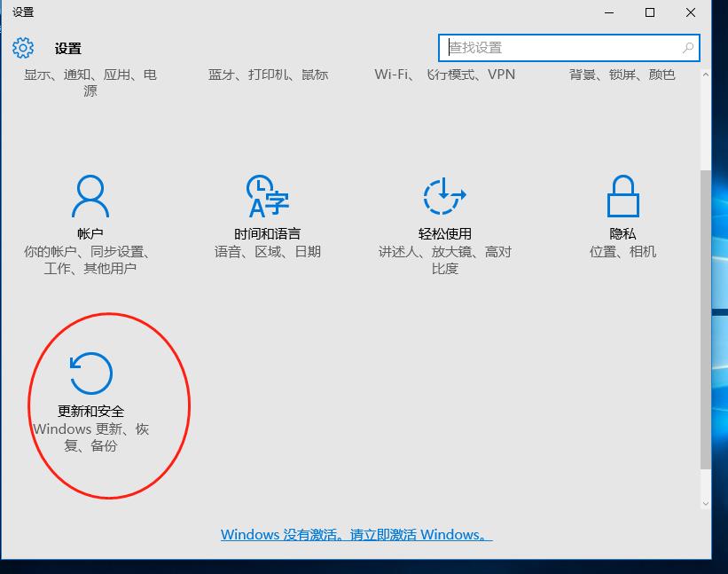The height and width of the screenshot is (574, 728).
Task: Open the Privacy (隐私) padlock icon
Action: (x=622, y=196)
